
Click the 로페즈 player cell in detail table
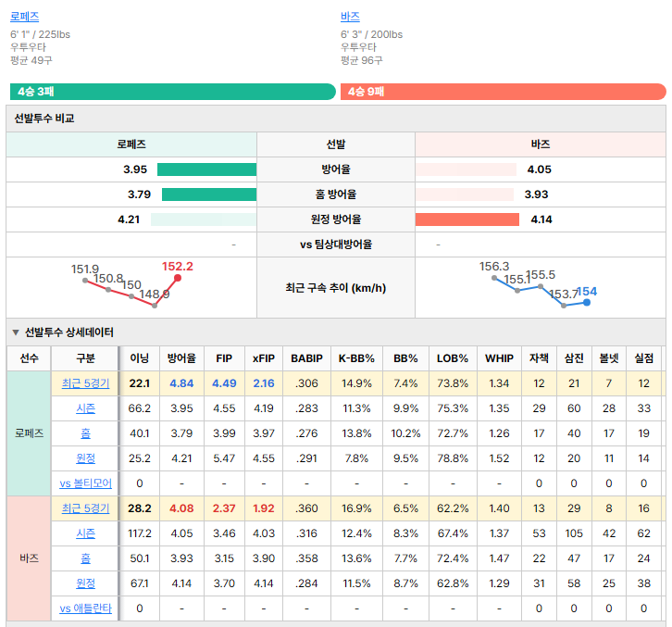(x=29, y=433)
